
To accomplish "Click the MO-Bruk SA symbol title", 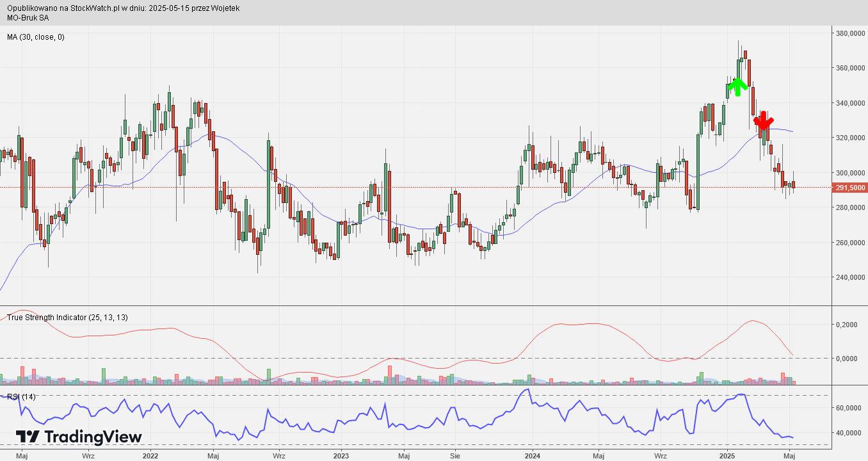I will pyautogui.click(x=28, y=17).
